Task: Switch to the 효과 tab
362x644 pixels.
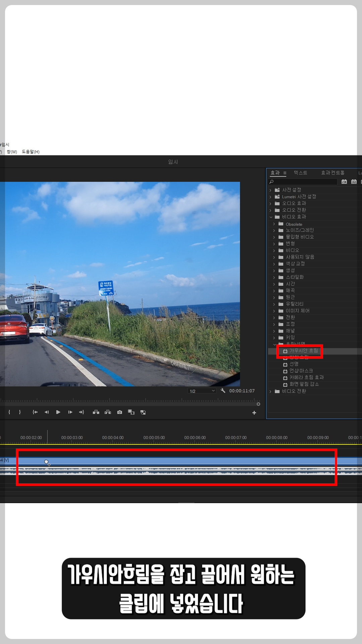Action: 275,173
